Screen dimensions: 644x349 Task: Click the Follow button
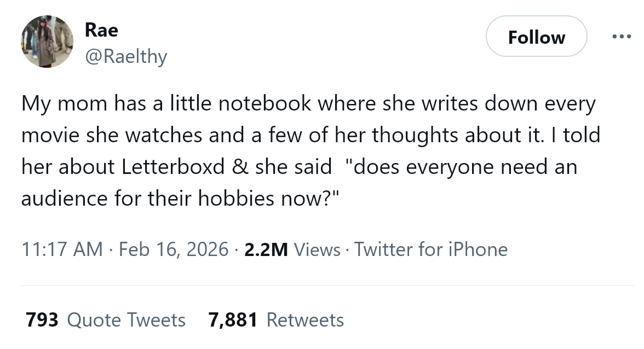pyautogui.click(x=537, y=37)
